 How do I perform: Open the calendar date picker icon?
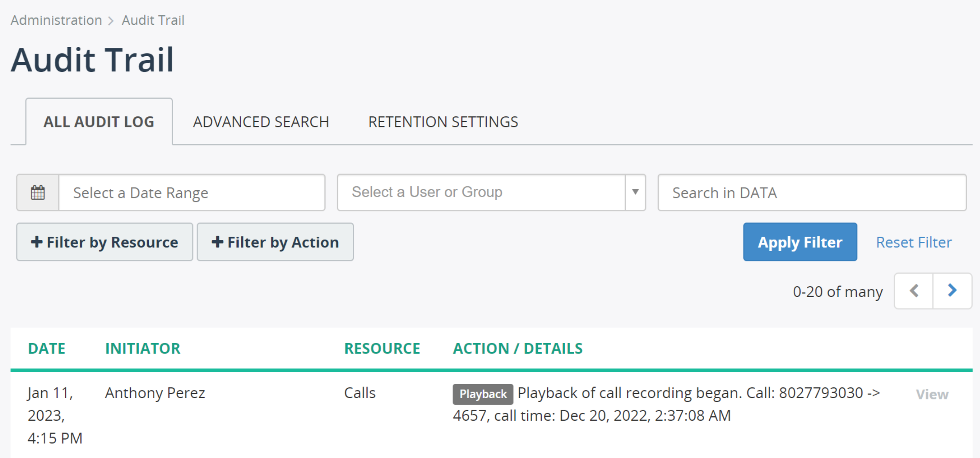[x=38, y=193]
